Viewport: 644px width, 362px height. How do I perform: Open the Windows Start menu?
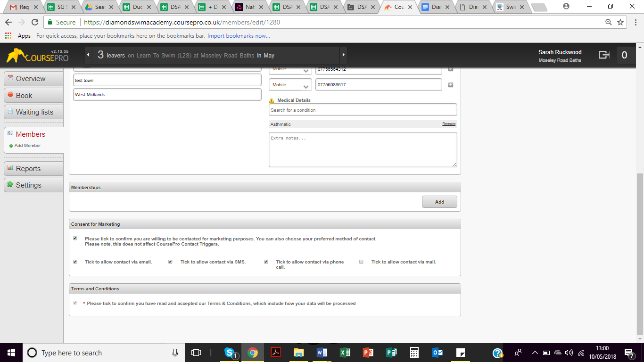pos(11,353)
